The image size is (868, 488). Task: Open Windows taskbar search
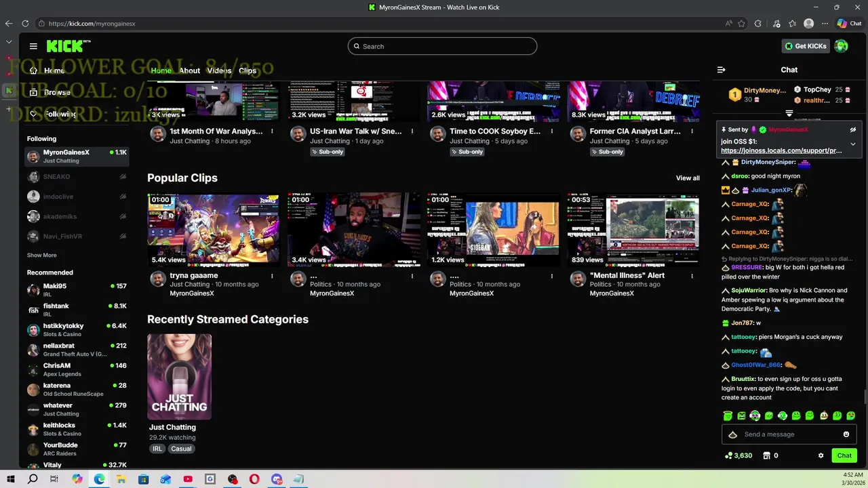click(33, 479)
